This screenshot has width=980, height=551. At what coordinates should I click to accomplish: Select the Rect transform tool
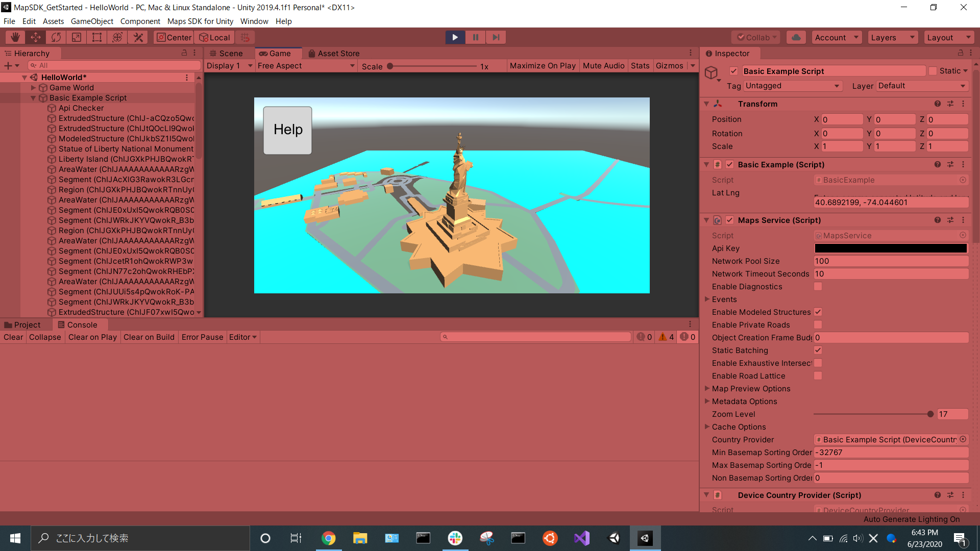[x=97, y=37]
